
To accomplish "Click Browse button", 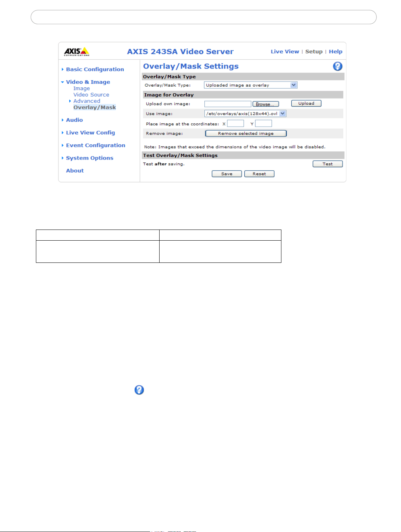I will (x=265, y=104).
